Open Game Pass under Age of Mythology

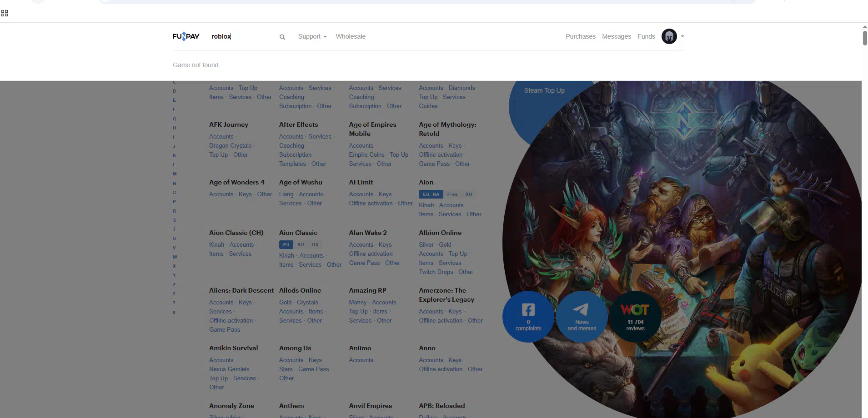(434, 164)
